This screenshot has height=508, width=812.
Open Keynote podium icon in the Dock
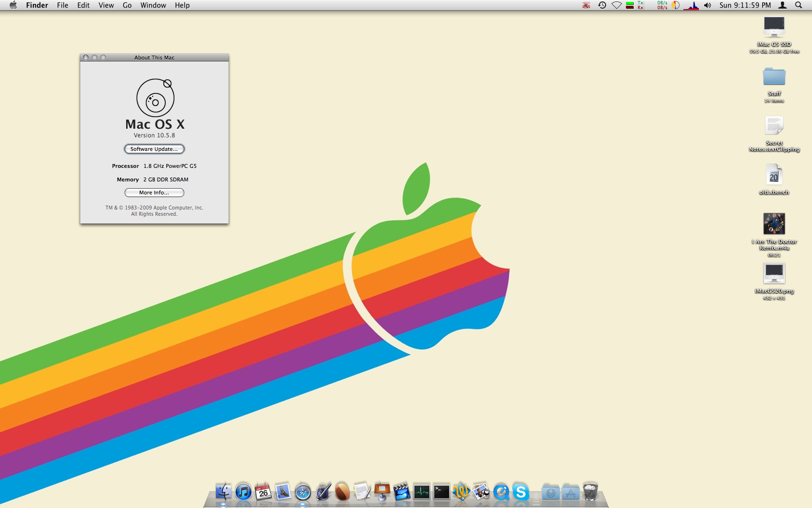(x=382, y=492)
